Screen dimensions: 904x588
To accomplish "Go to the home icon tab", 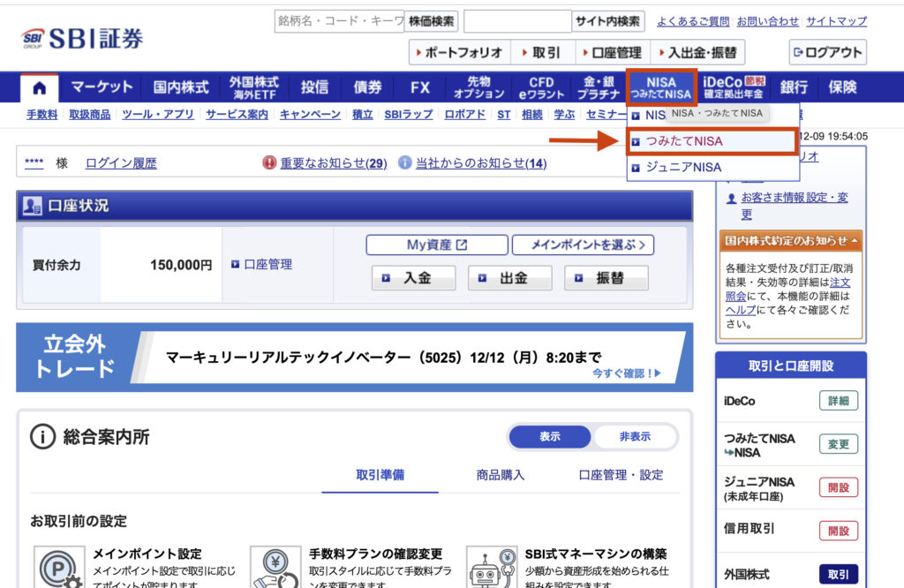I will pyautogui.click(x=39, y=87).
